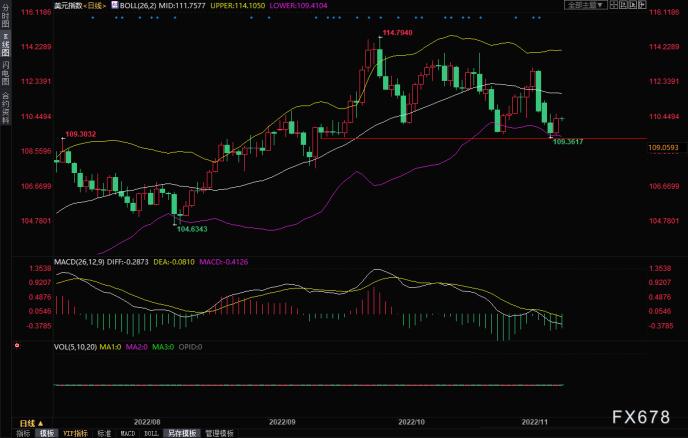Apply the BOLL indicator from bottom bar

151,433
